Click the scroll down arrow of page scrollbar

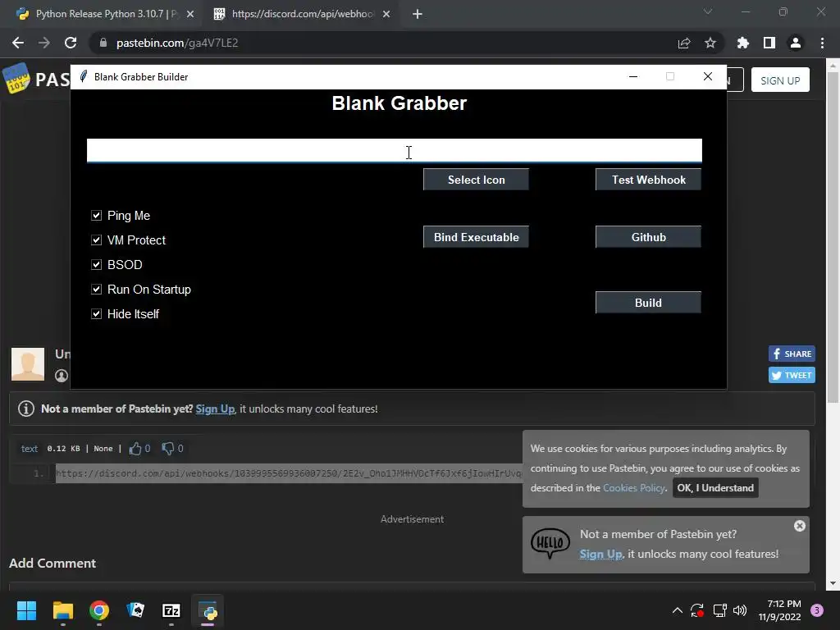point(833,583)
